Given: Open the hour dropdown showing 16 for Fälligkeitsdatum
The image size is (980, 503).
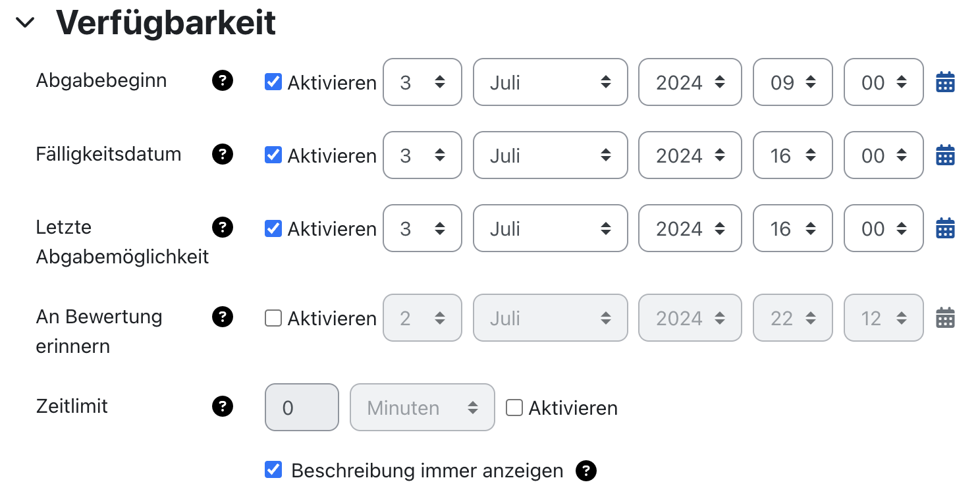Looking at the screenshot, I should 792,155.
